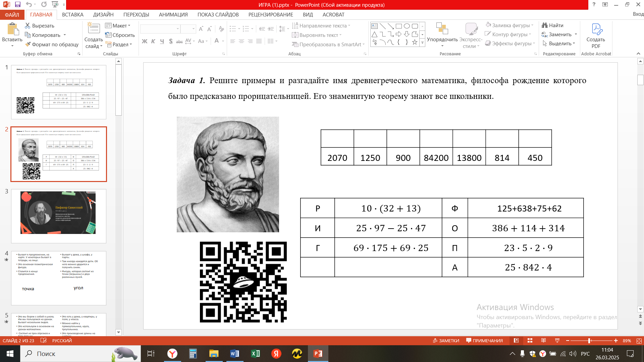Expand shapes gallery more arrow
This screenshot has width=644, height=362.
coord(422,43)
